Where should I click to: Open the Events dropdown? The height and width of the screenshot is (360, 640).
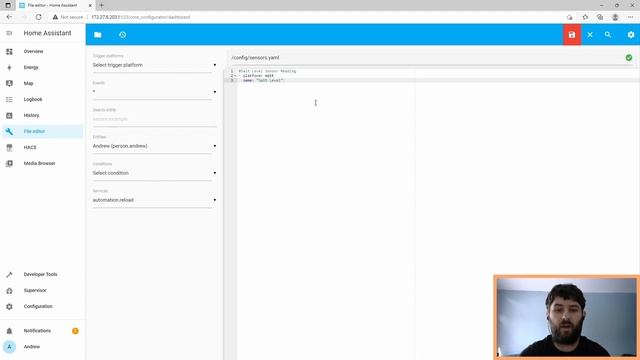(x=154, y=92)
